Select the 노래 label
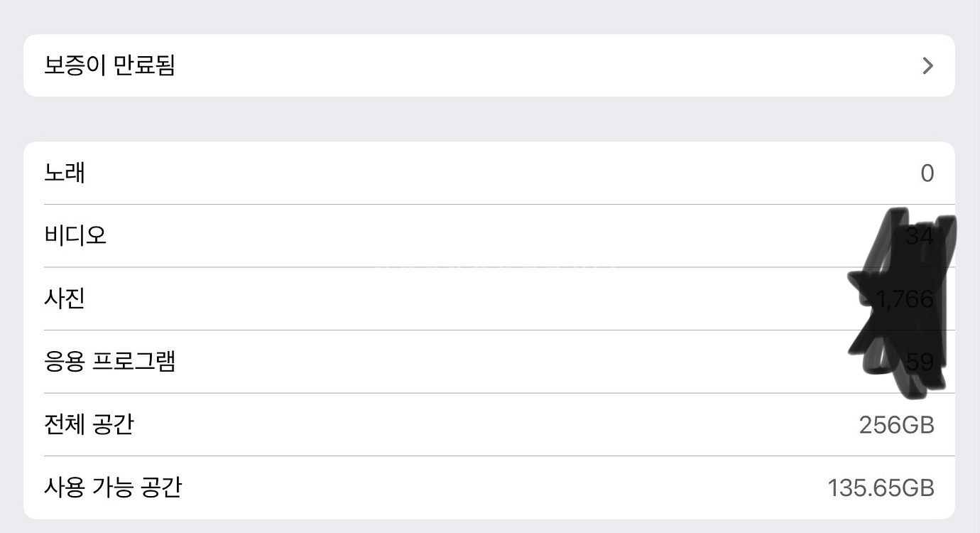 click(65, 173)
